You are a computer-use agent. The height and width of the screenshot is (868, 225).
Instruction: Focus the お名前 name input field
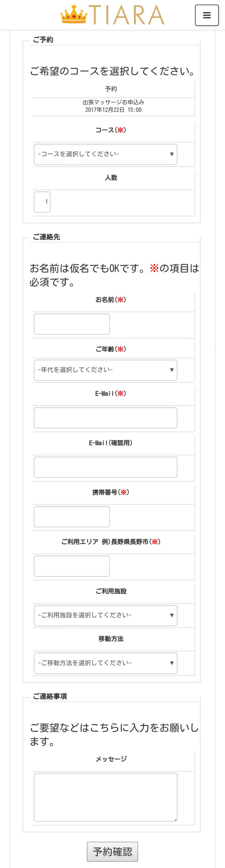(x=72, y=324)
